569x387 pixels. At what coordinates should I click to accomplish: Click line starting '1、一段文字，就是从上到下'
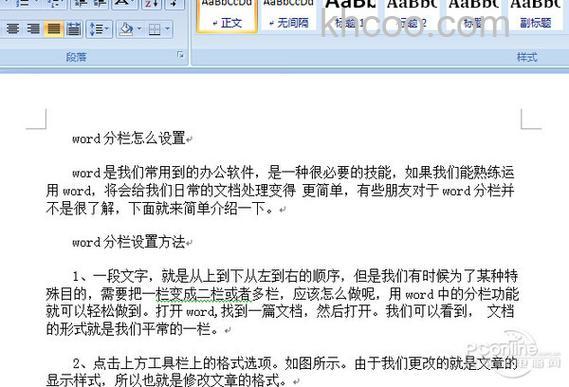coord(295,276)
